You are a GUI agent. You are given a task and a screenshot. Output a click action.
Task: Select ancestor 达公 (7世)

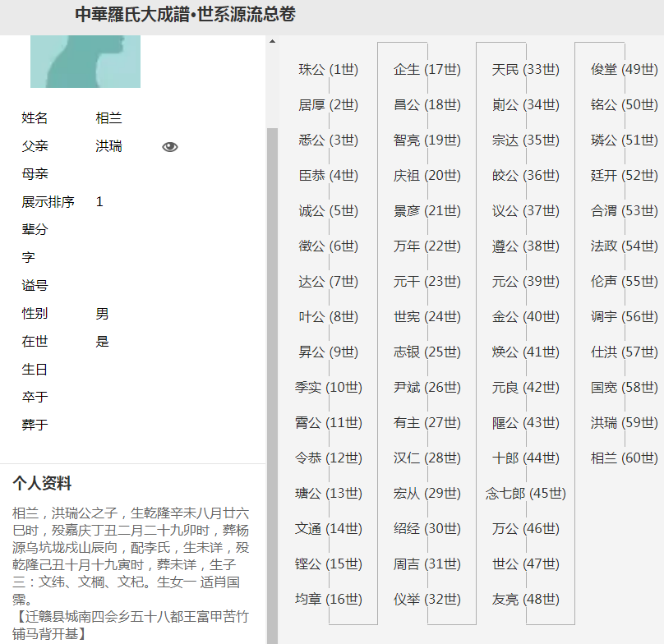click(328, 282)
